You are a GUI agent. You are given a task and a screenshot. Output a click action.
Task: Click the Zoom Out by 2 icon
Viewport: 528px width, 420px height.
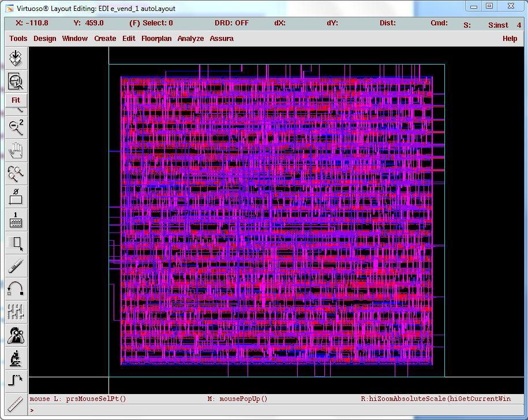pos(16,127)
